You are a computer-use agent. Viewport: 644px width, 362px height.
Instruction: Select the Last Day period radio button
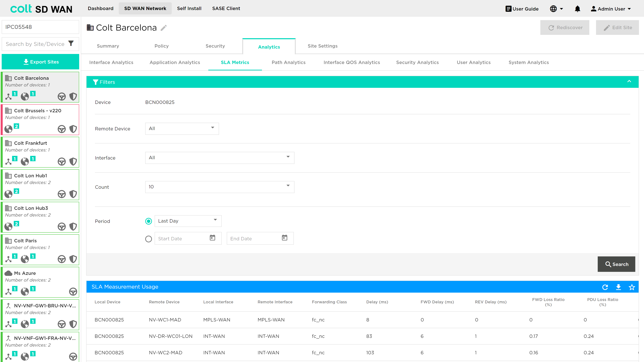pyautogui.click(x=148, y=221)
